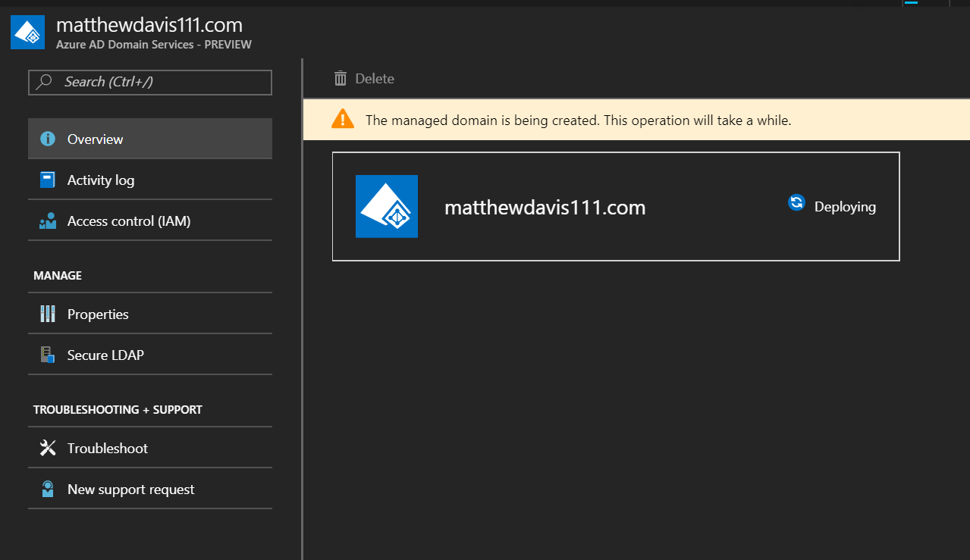Click the Properties bars icon
Image resolution: width=970 pixels, height=560 pixels.
pyautogui.click(x=48, y=314)
